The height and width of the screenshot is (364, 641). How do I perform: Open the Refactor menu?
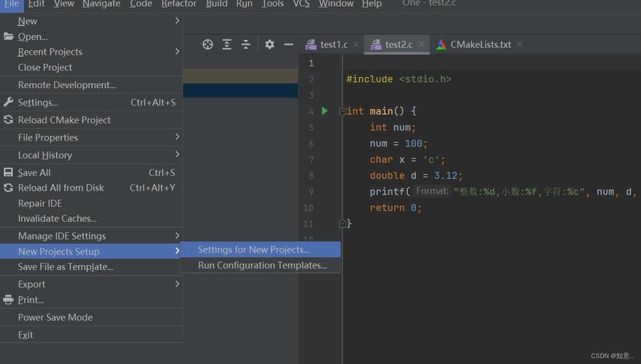point(179,4)
